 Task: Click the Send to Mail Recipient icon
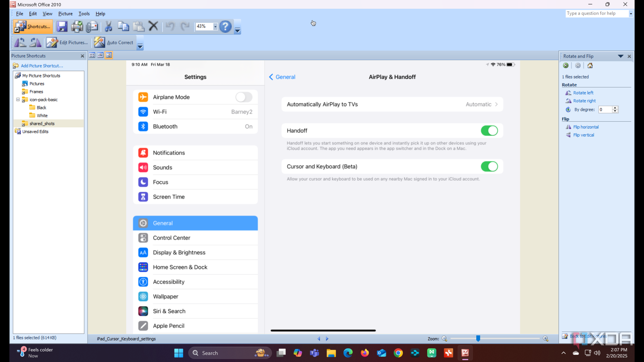click(92, 26)
